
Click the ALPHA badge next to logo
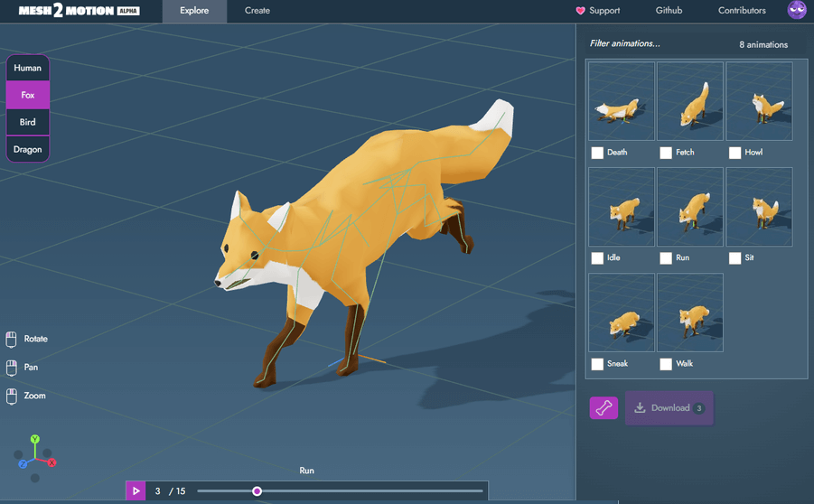(x=128, y=11)
